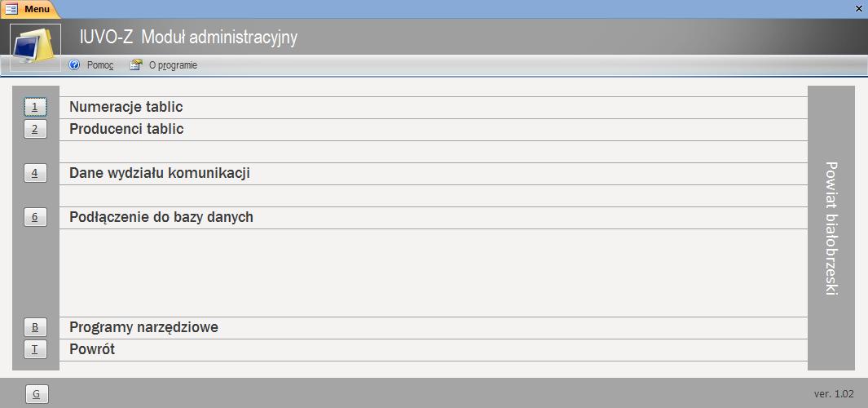Click the O programie icon
The image size is (868, 408).
(137, 65)
